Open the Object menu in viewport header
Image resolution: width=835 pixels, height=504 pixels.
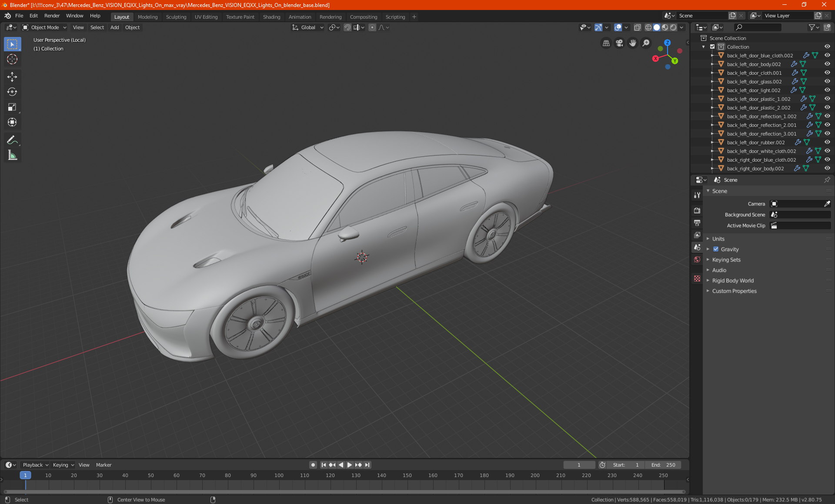click(132, 27)
